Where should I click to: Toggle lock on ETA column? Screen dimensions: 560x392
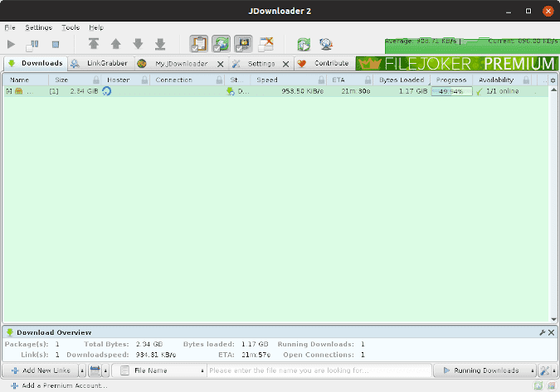[368, 80]
